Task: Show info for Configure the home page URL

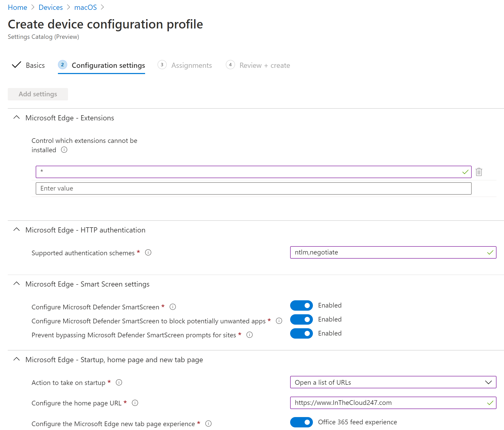Action: point(135,403)
